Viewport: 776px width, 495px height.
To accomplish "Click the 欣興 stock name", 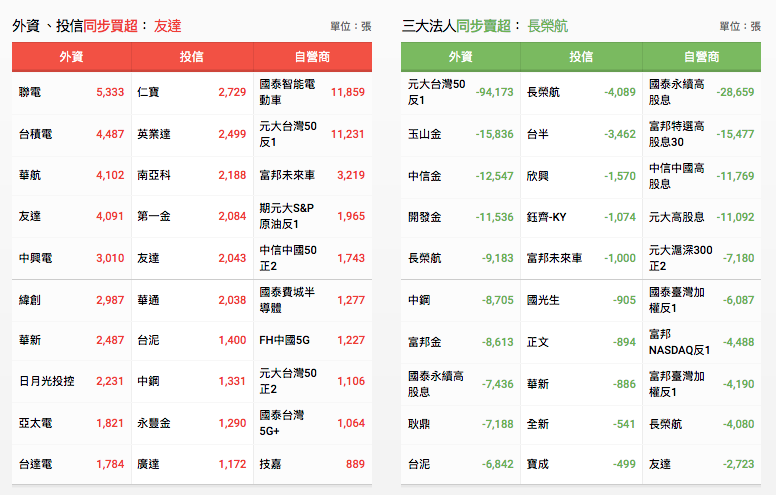I will pyautogui.click(x=537, y=176).
